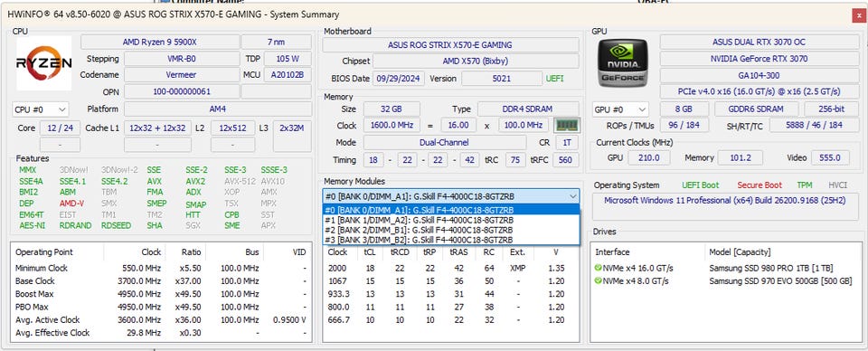Click the tCL column header
The height and width of the screenshot is (351, 868).
tap(369, 251)
